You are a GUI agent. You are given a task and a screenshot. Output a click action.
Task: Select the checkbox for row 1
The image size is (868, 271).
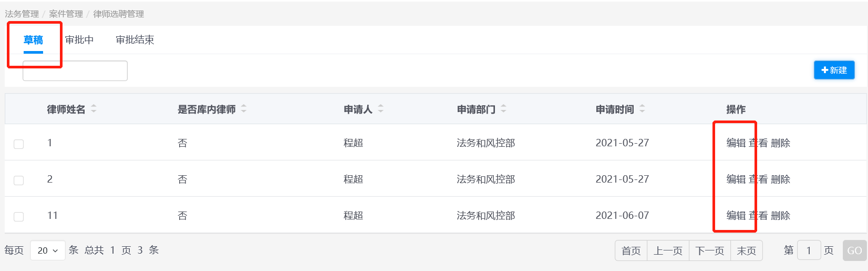point(19,144)
